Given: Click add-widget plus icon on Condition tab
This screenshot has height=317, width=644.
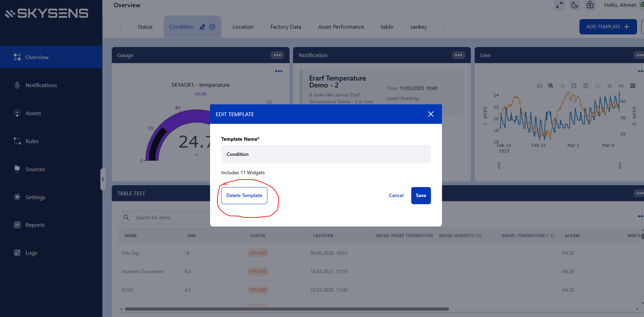Looking at the screenshot, I should coord(212,27).
